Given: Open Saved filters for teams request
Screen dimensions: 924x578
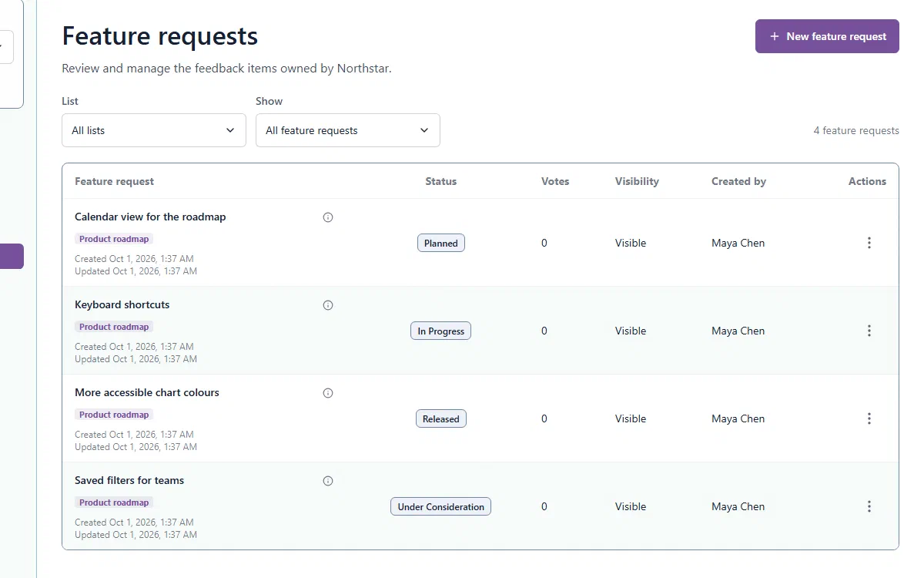Looking at the screenshot, I should [x=129, y=480].
